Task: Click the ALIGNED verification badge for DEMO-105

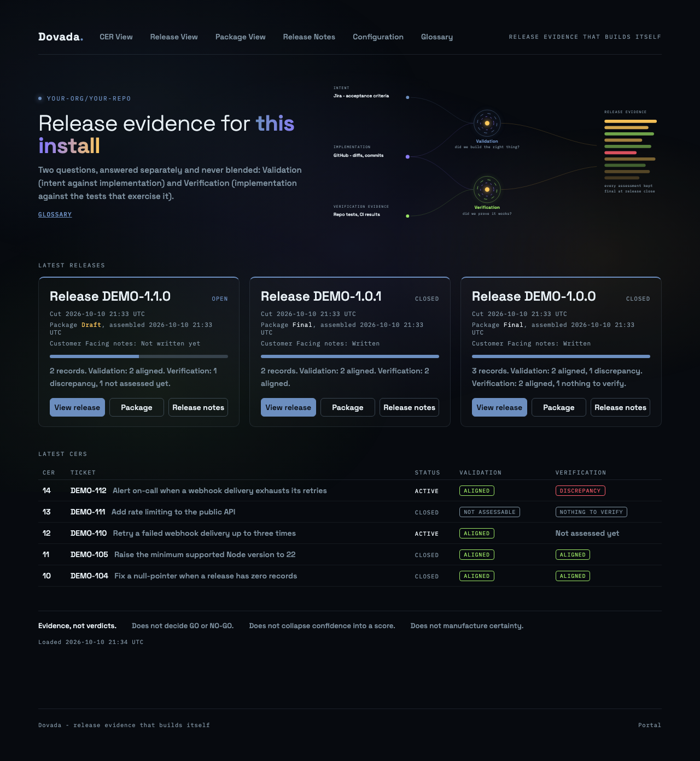Action: (573, 555)
